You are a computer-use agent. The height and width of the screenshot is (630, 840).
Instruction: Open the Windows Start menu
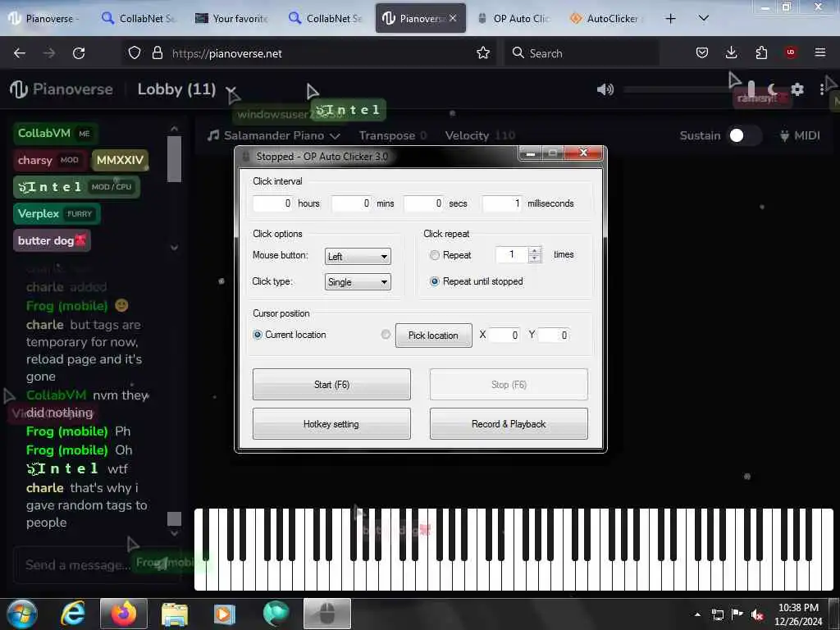[x=22, y=614]
